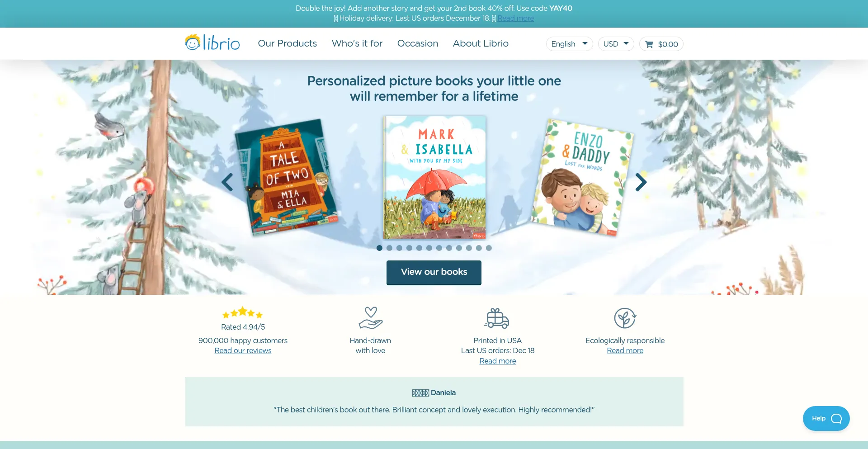The image size is (868, 449).
Task: Expand the USD currency dropdown
Action: pos(616,44)
